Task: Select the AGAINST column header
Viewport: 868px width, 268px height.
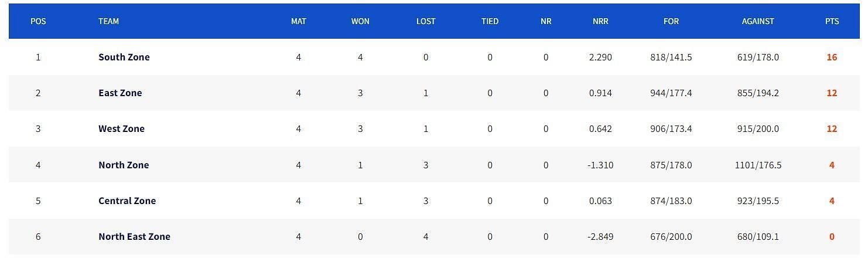Action: click(x=758, y=21)
